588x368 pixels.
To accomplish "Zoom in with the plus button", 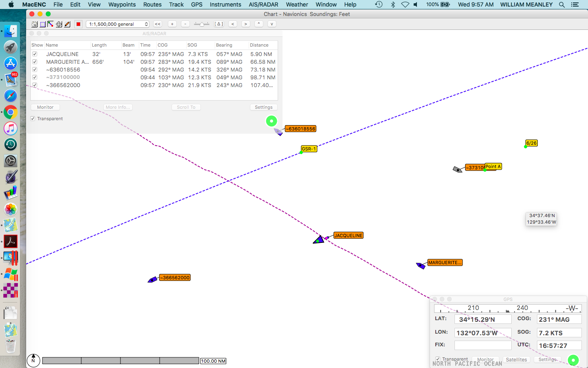I will (x=172, y=24).
